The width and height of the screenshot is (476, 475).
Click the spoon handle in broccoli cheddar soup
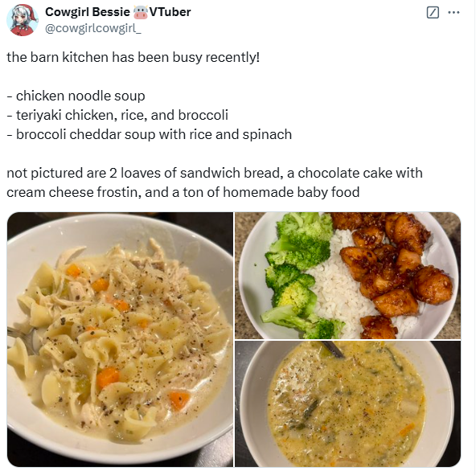point(333,349)
